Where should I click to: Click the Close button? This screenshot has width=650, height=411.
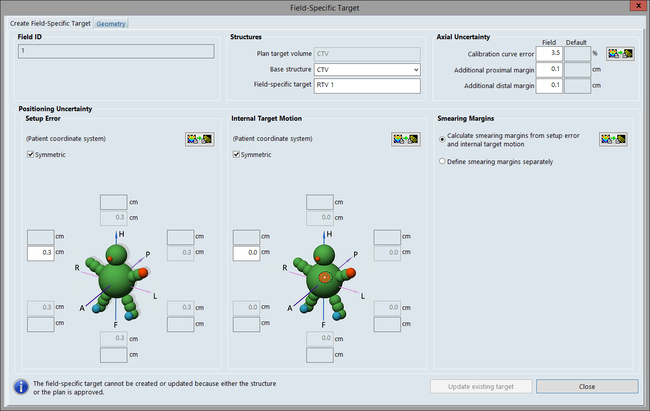tap(586, 386)
